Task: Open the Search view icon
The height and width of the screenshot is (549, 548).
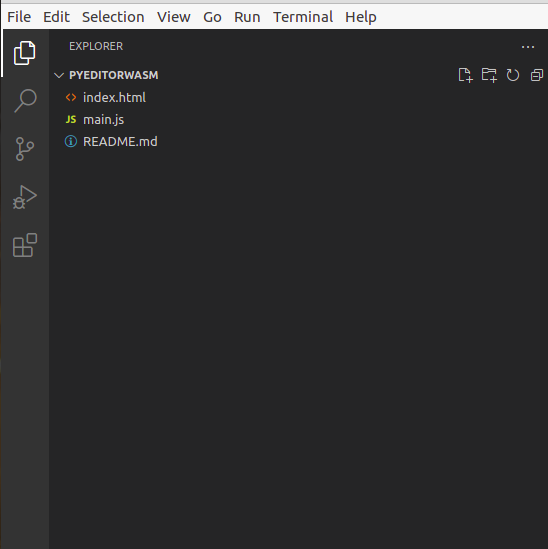Action: (x=25, y=101)
